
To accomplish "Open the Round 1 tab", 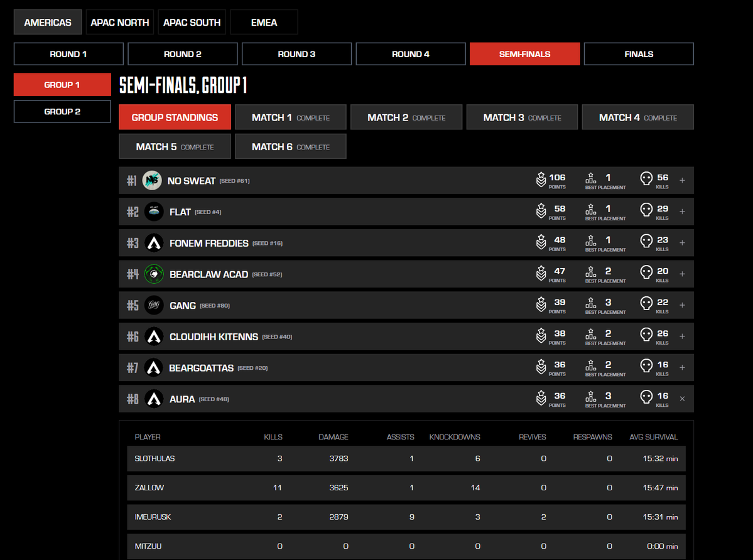I will pyautogui.click(x=68, y=54).
